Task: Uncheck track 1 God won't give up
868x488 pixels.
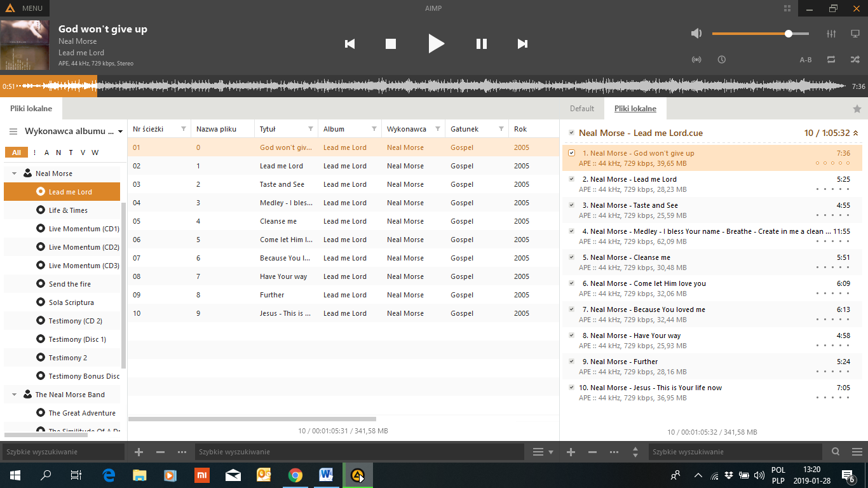Action: pyautogui.click(x=571, y=153)
